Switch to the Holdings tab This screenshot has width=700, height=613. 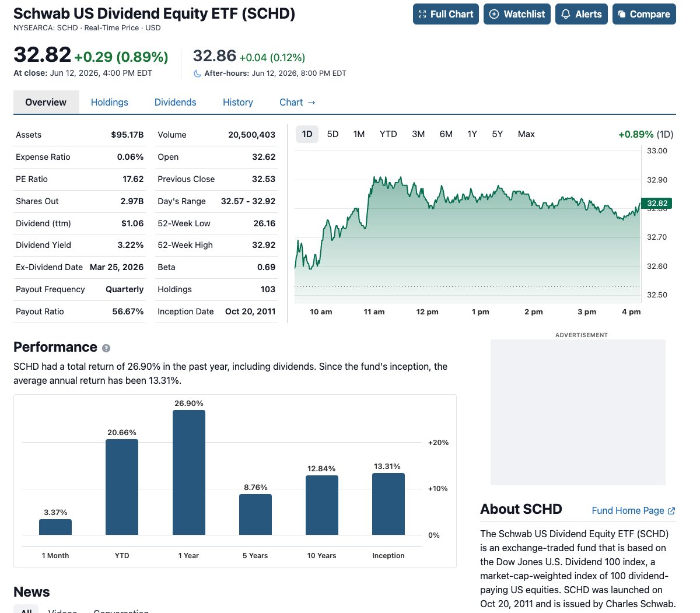tap(110, 102)
